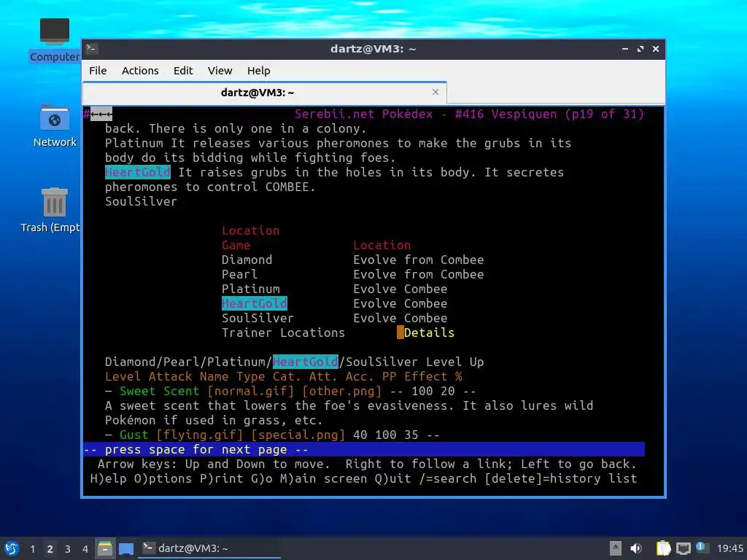The height and width of the screenshot is (560, 747).
Task: Click the M)ain screen command in footer
Action: click(323, 478)
